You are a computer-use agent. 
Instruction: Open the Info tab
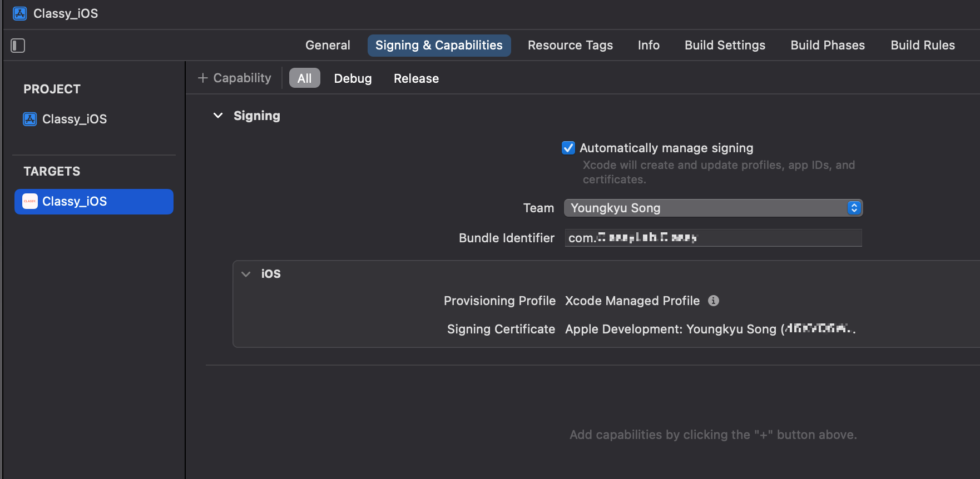tap(649, 46)
